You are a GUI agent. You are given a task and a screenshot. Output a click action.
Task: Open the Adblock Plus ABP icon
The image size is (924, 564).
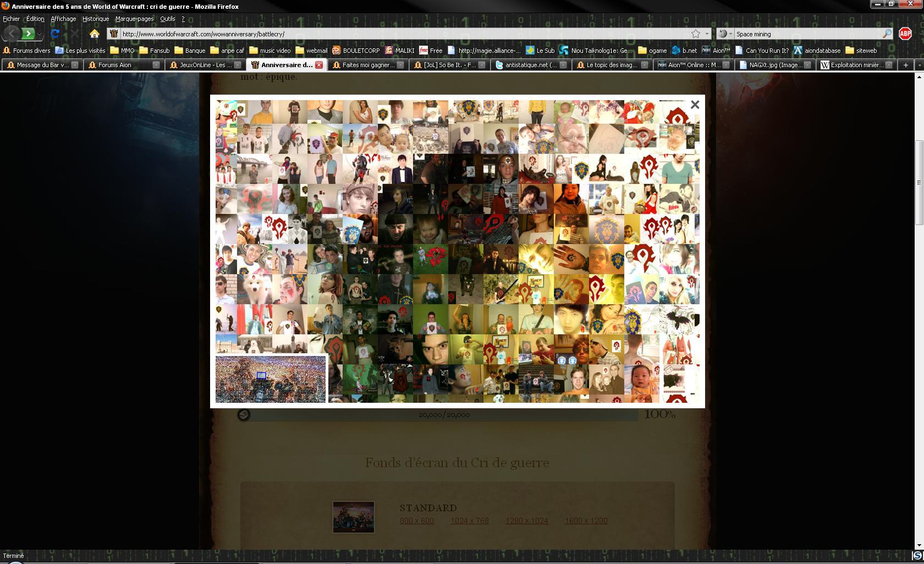(x=905, y=34)
